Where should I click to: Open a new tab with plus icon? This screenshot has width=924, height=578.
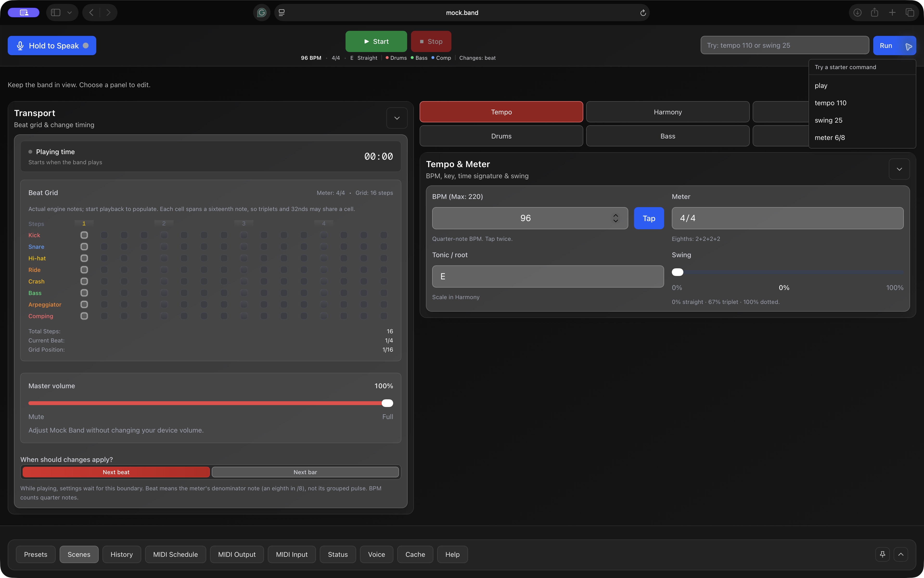892,13
